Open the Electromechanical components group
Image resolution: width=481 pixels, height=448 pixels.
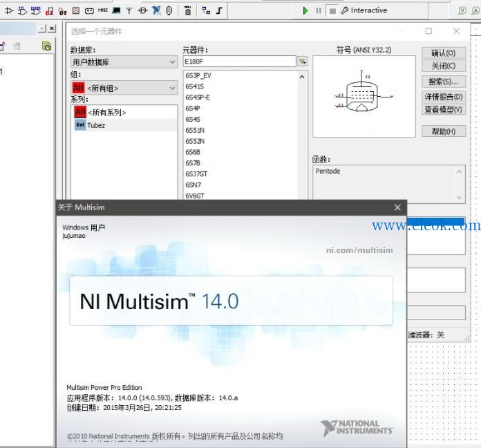click(142, 11)
